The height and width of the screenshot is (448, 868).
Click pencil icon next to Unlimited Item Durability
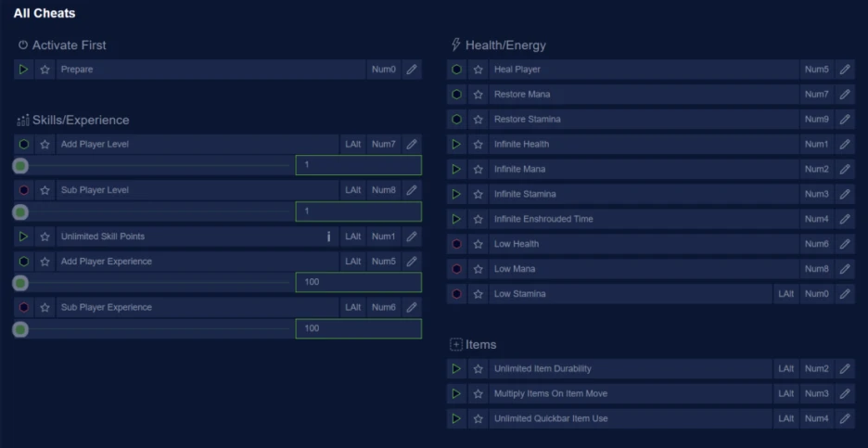click(x=845, y=369)
